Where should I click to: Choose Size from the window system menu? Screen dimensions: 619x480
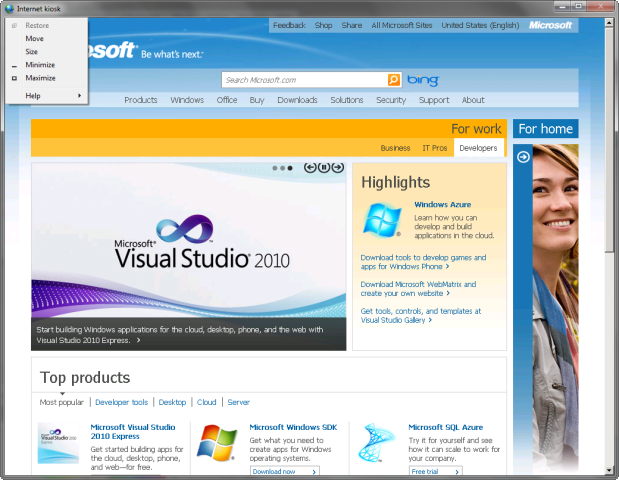(47, 51)
